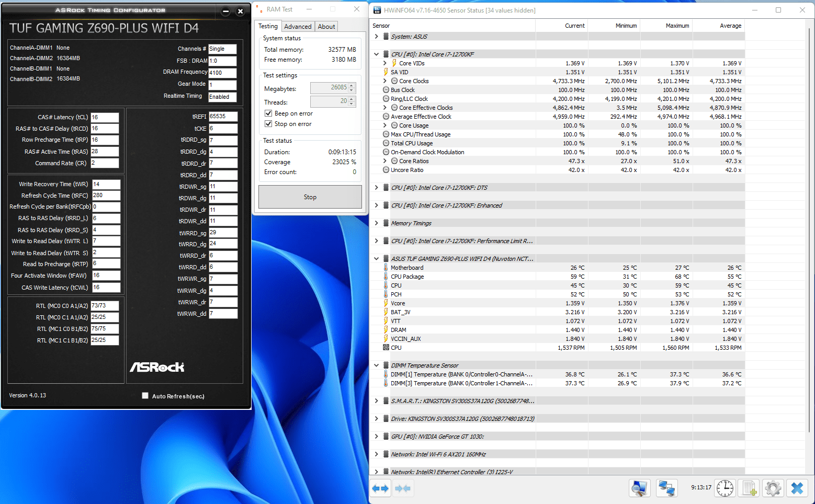Expand the Drive: KINGSTON SV300S37A120G group

(376, 419)
